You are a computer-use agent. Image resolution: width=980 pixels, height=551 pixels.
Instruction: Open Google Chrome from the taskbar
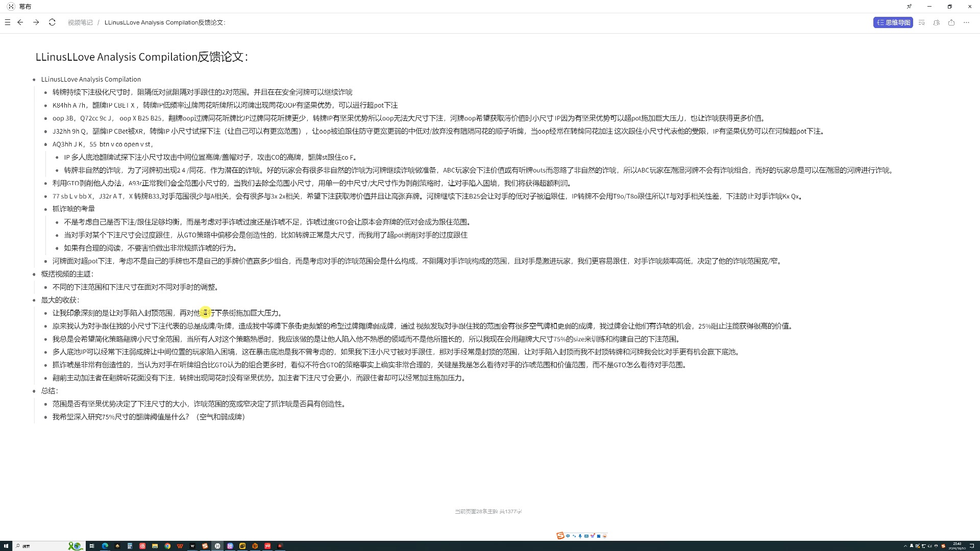[167, 546]
